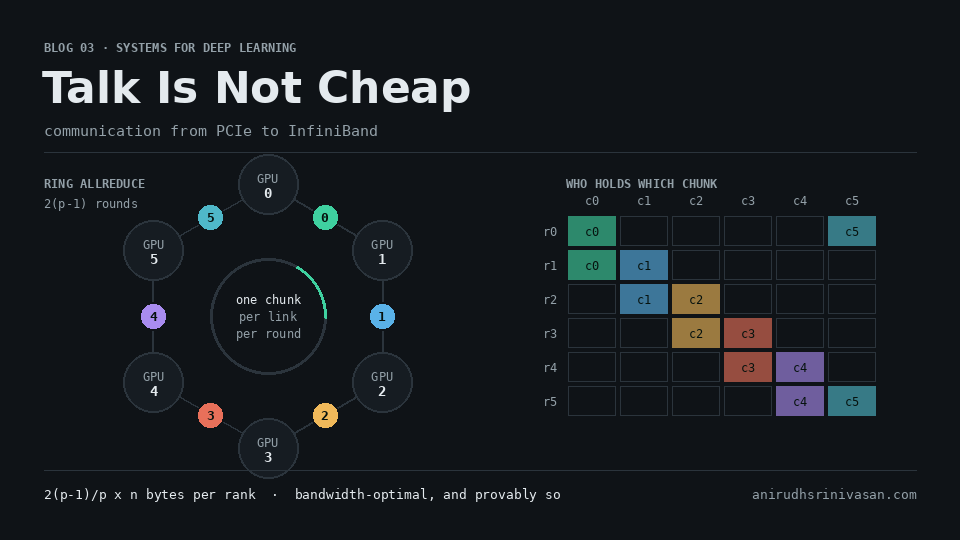Click the GPU 4 node

[154, 383]
